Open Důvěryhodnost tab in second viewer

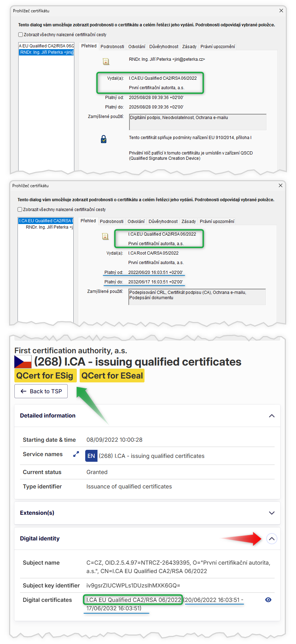[163, 222]
